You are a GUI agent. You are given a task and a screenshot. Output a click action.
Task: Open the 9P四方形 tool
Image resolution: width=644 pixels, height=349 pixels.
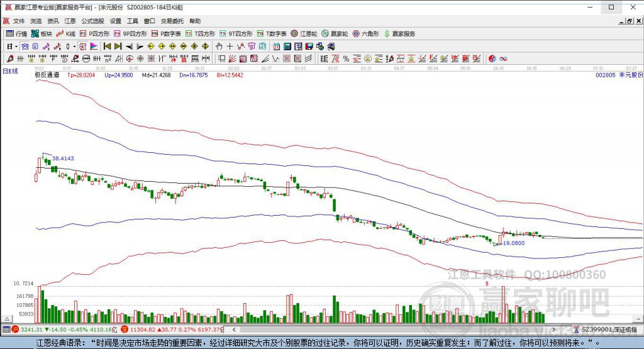point(130,34)
